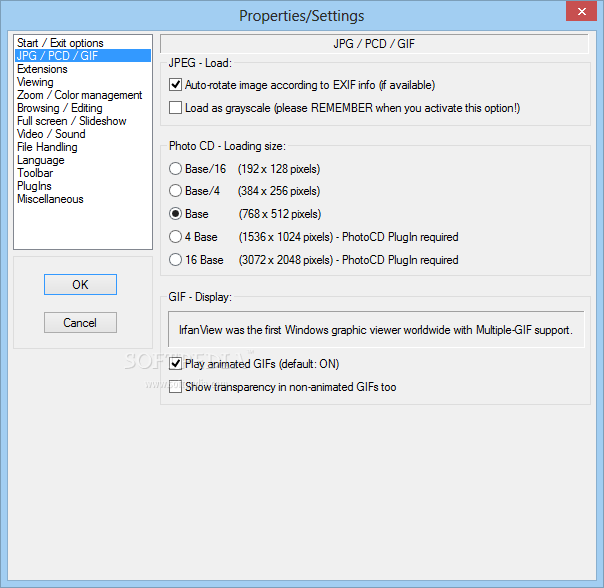Select JPG / PCD / GIF category
This screenshot has height=588, width=604.
coord(83,56)
